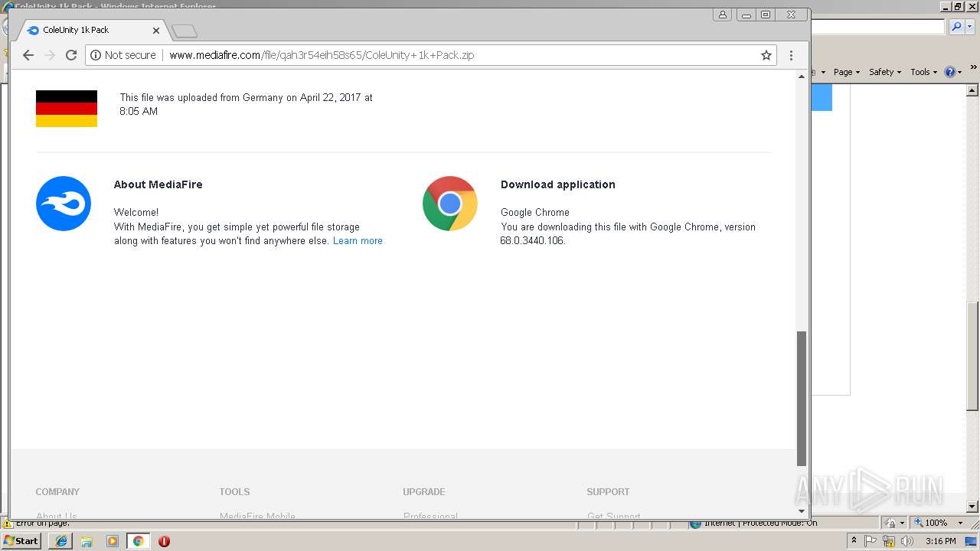Expand the IE zoom level dropdown arrow

(960, 523)
